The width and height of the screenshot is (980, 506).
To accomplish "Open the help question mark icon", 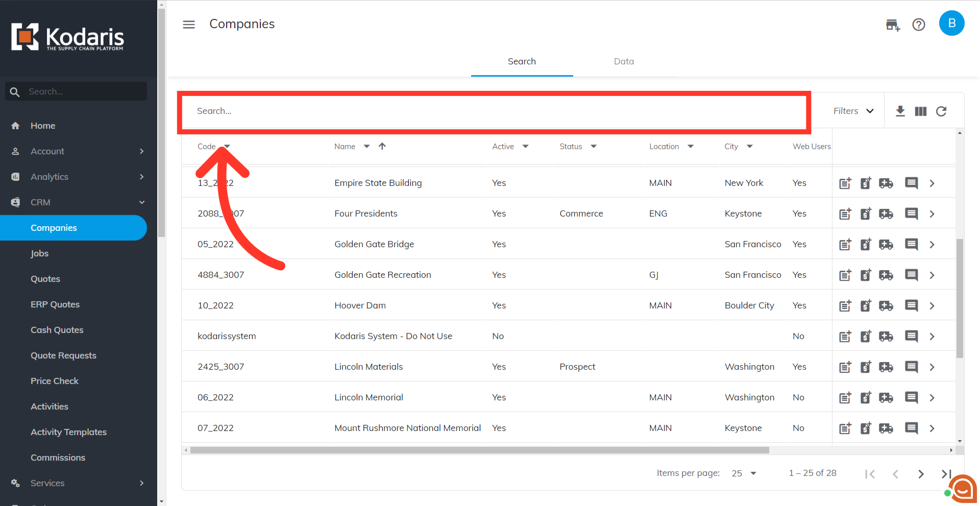I will pos(919,25).
